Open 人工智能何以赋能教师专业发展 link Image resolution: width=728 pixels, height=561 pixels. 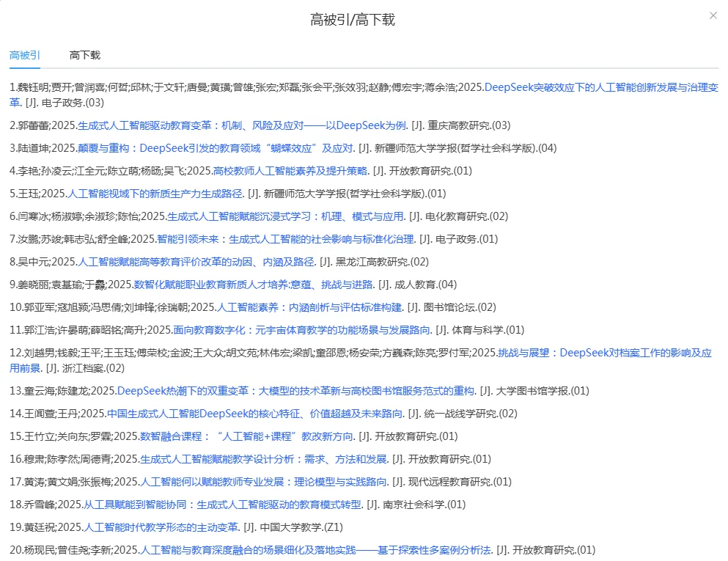263,482
